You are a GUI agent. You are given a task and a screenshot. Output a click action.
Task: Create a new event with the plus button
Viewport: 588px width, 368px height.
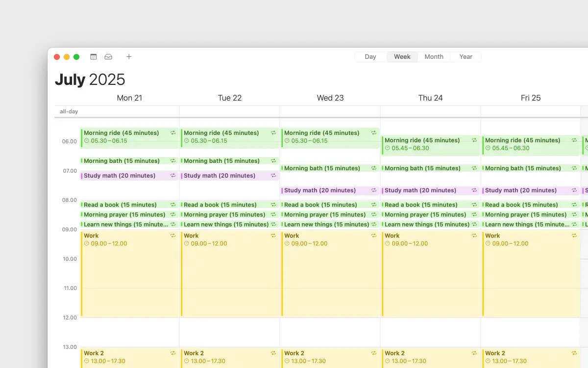coord(129,56)
